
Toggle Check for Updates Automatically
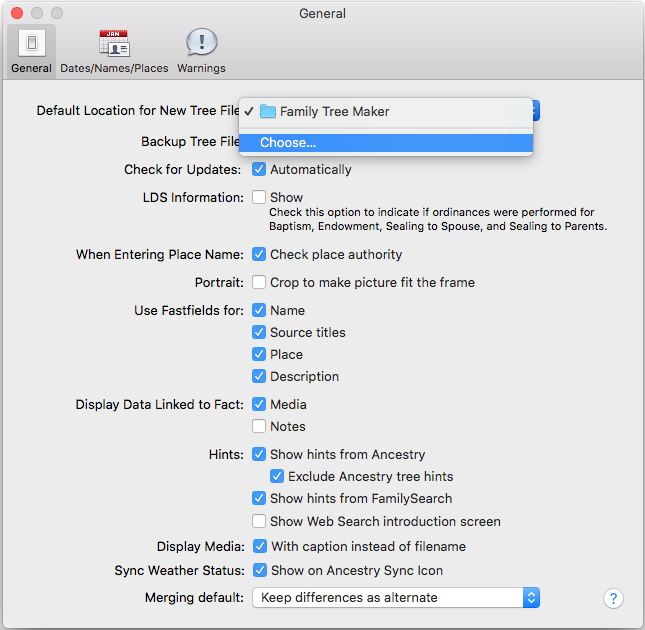pyautogui.click(x=259, y=169)
